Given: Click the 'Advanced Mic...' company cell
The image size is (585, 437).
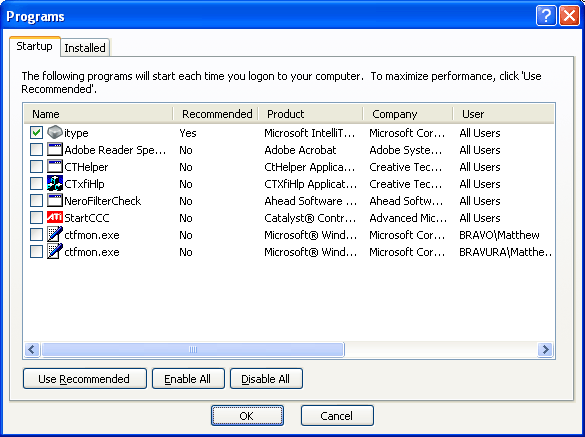Looking at the screenshot, I should point(408,218).
